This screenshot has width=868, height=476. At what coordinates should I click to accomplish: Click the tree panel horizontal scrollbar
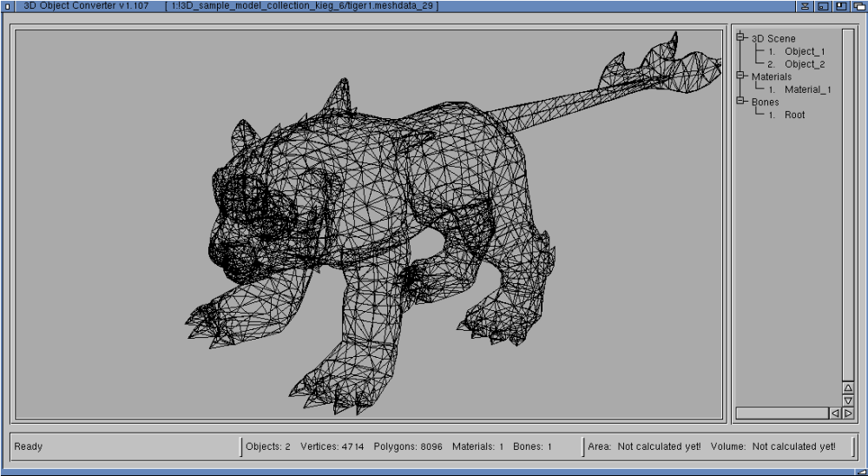pyautogui.click(x=782, y=413)
